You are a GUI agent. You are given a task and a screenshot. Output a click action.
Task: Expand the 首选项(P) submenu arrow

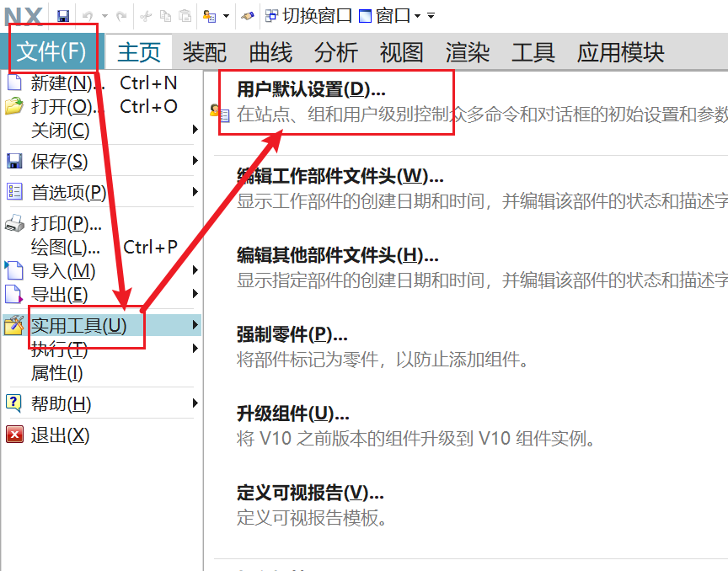pyautogui.click(x=195, y=192)
